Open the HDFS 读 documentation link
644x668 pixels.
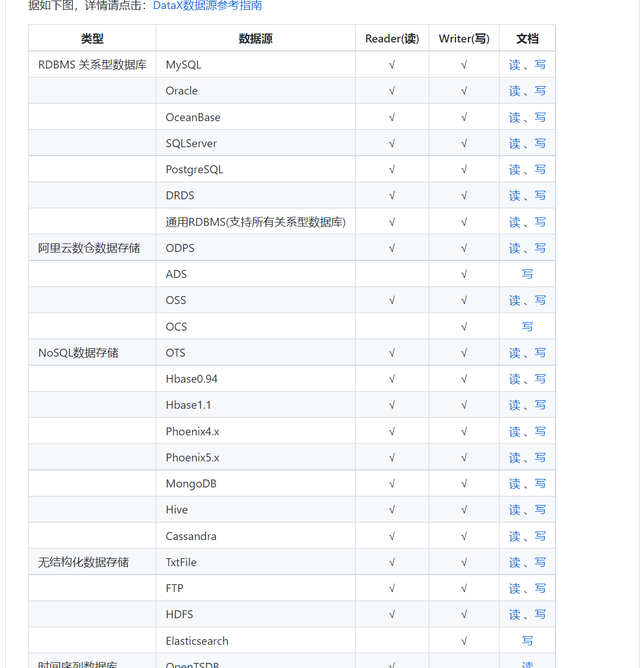click(515, 614)
